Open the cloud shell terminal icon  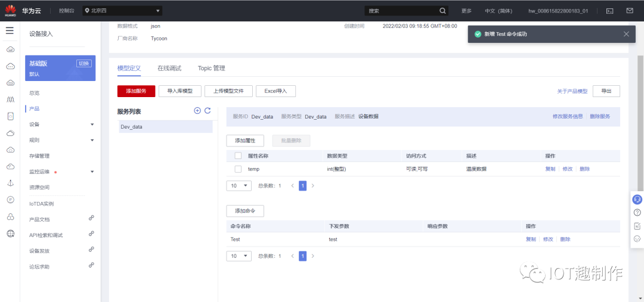[611, 11]
